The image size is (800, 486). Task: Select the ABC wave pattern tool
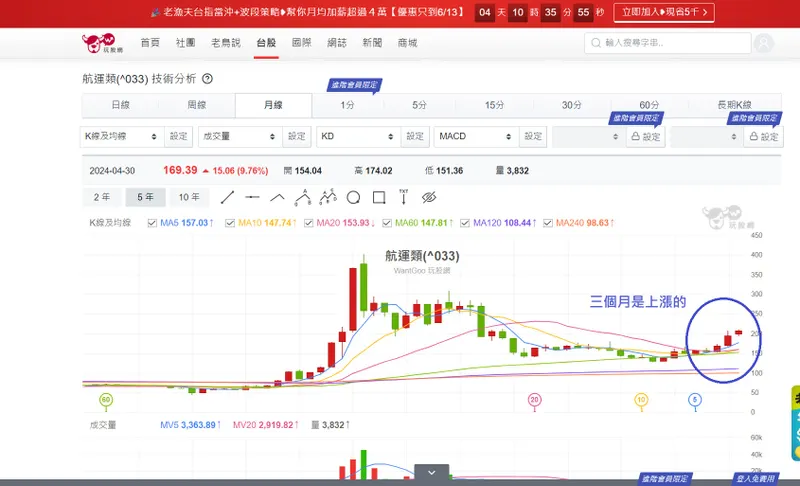point(303,197)
